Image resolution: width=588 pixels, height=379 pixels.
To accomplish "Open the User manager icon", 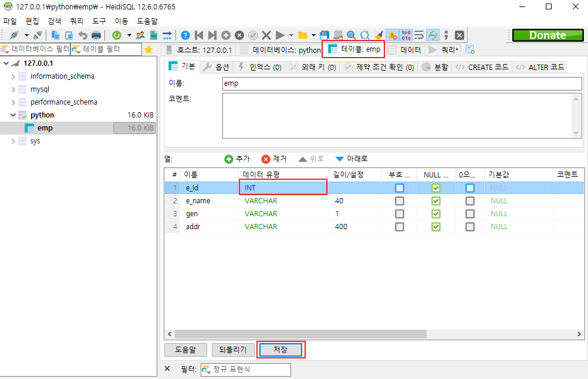I will coord(140,35).
